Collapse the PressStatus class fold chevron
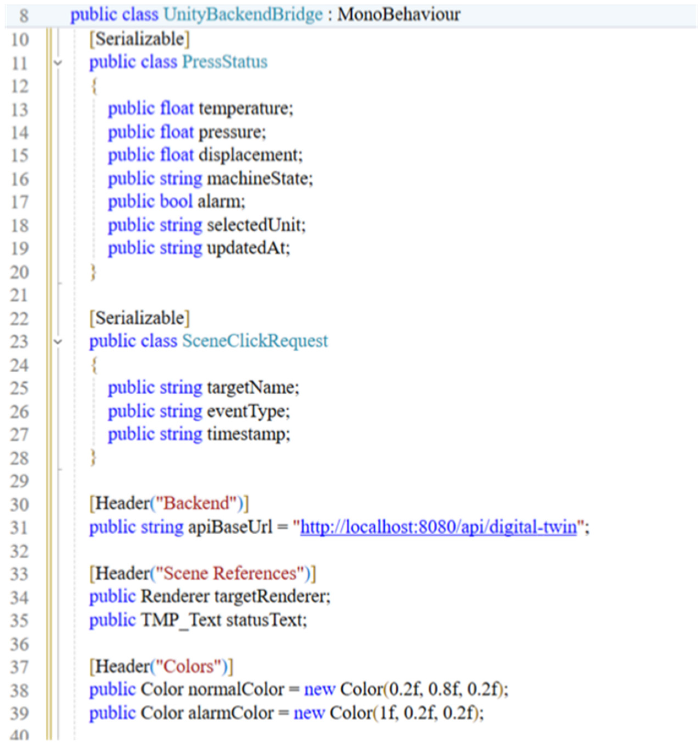The height and width of the screenshot is (744, 700). 58,63
